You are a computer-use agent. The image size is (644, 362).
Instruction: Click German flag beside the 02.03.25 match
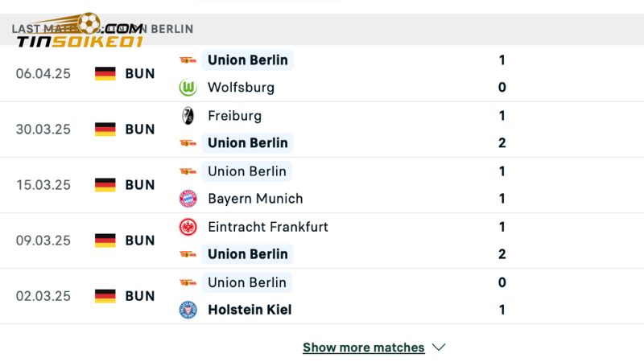pyautogui.click(x=105, y=296)
